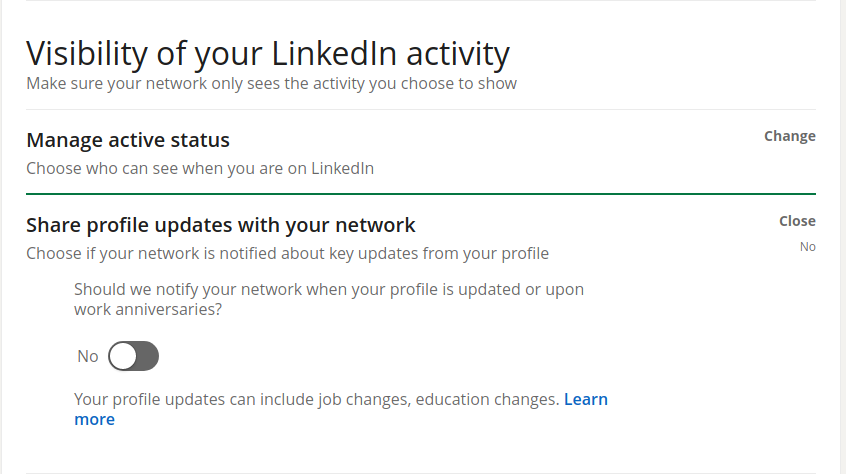The height and width of the screenshot is (474, 846).
Task: Click the 'work anniversaries?' line of the question
Action: 148,310
